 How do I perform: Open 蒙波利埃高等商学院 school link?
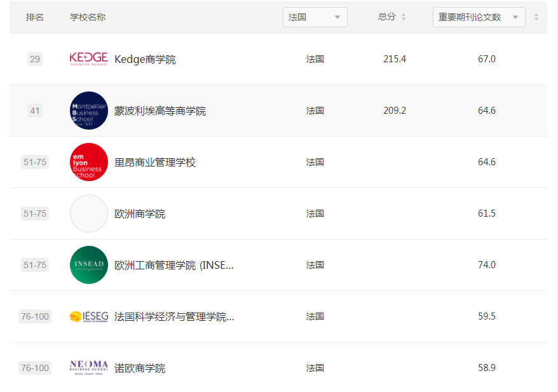pos(160,111)
